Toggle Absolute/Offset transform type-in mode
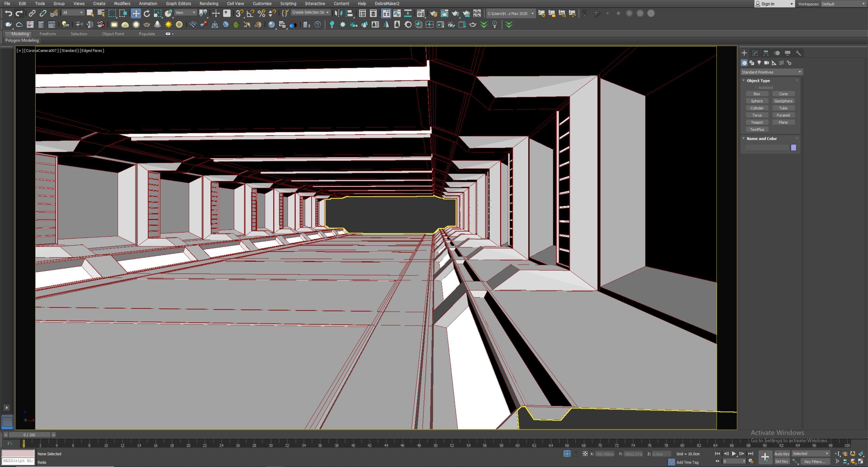 [x=585, y=454]
